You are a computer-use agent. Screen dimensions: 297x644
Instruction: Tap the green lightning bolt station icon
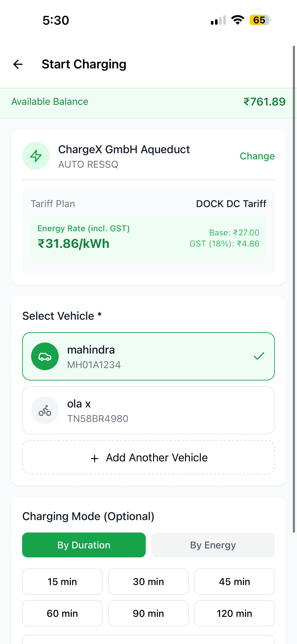coord(36,156)
